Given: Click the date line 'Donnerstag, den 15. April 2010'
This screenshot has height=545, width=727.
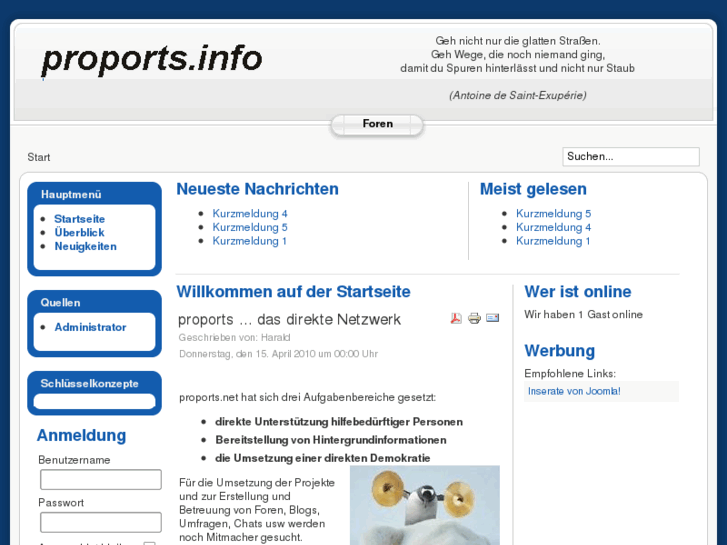Looking at the screenshot, I should point(248,354).
